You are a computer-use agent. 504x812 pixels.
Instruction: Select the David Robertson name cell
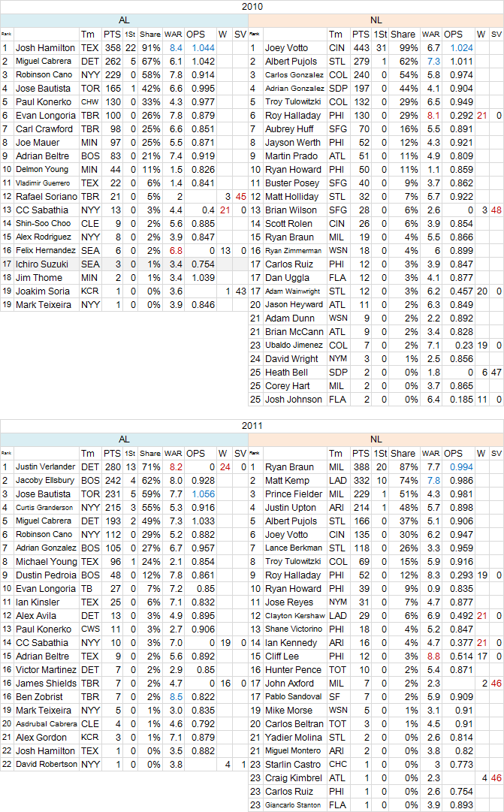pos(46,765)
